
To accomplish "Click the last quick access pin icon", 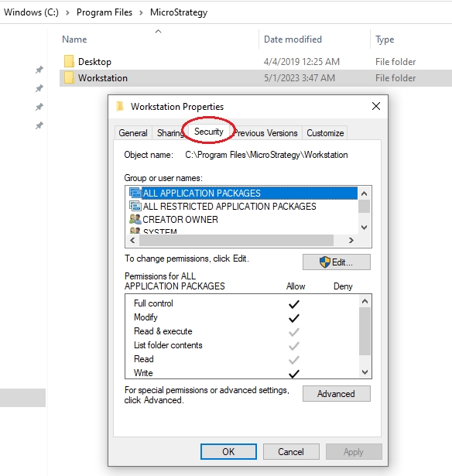I will click(x=39, y=125).
